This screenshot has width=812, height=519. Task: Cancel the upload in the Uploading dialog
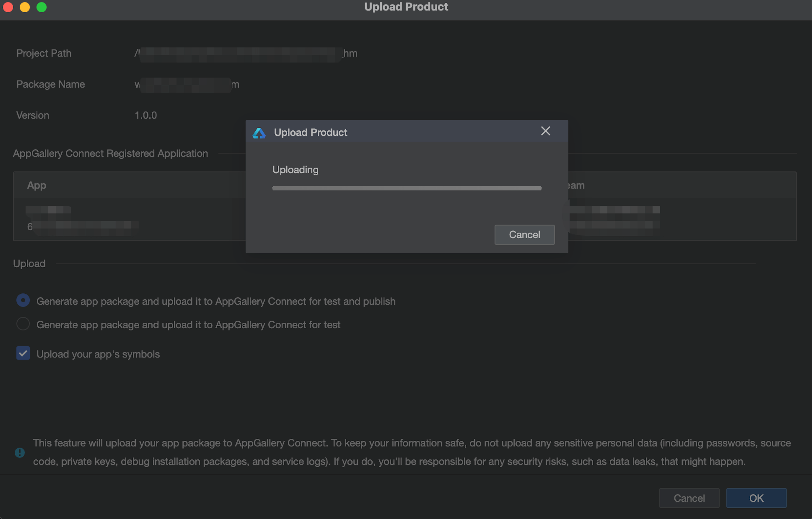coord(524,234)
